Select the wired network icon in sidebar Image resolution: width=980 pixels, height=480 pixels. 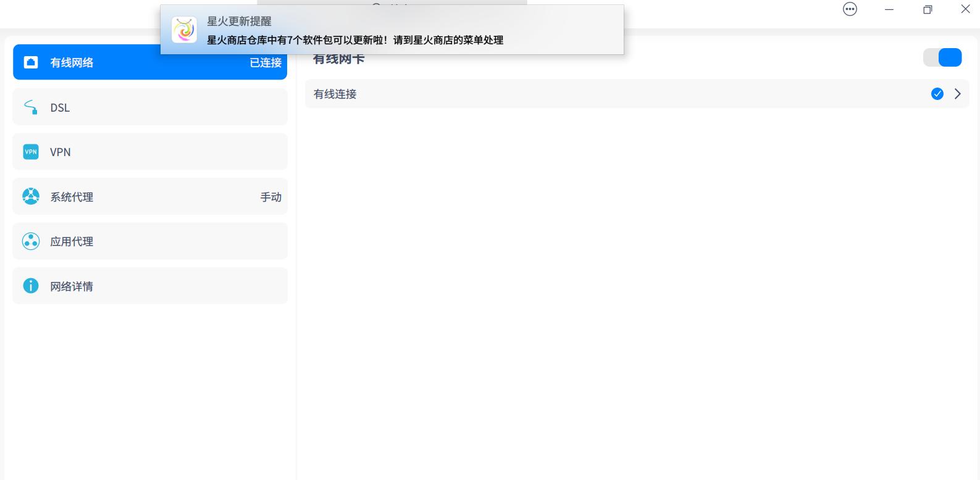click(31, 62)
